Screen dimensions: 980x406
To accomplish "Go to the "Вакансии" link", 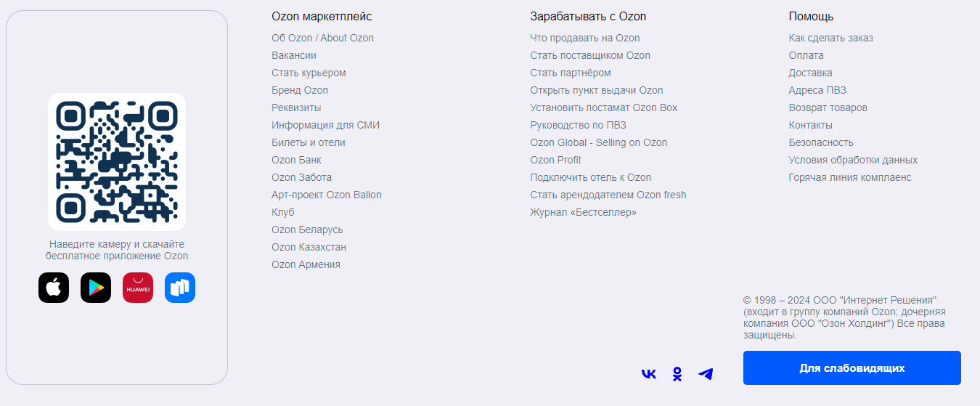I will coord(294,55).
